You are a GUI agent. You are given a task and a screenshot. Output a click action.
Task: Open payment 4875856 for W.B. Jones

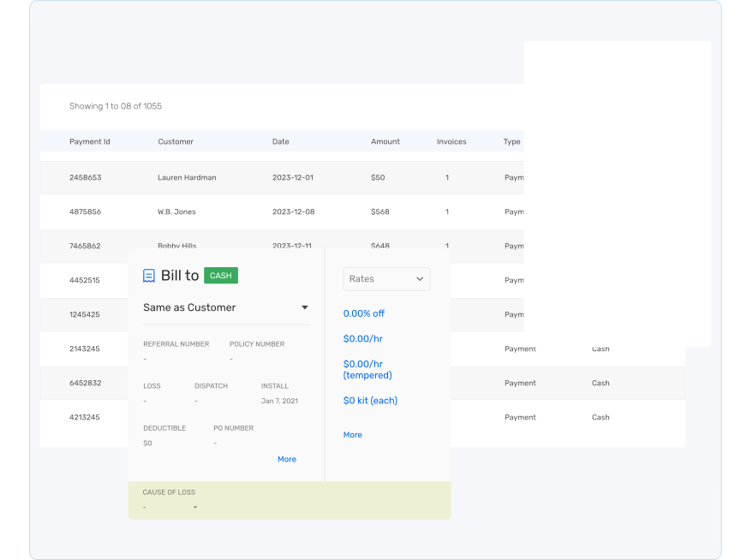(x=85, y=211)
